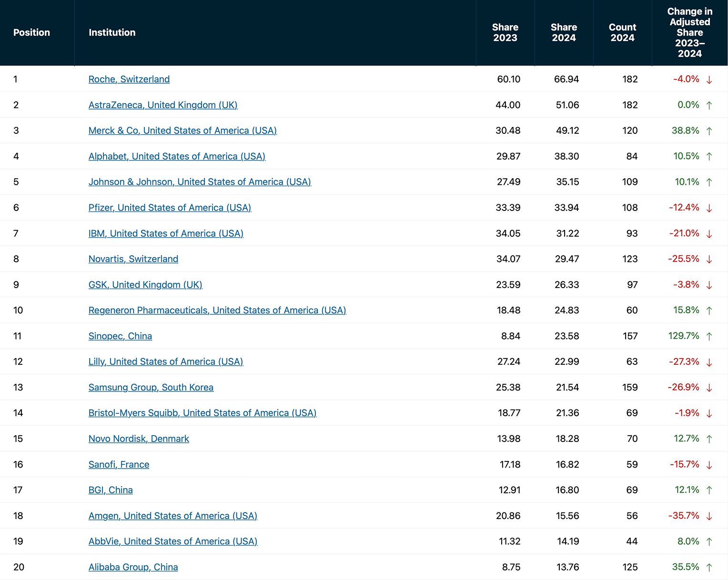Screen dimensions: 728x580
Task: Open the Novo Nordisk, Denmark link
Action: click(x=139, y=439)
